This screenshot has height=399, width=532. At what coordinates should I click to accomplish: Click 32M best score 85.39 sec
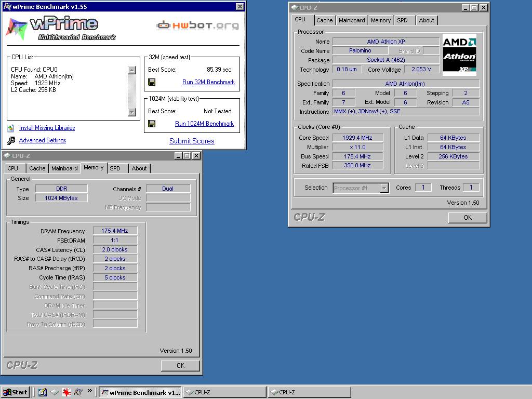click(219, 70)
